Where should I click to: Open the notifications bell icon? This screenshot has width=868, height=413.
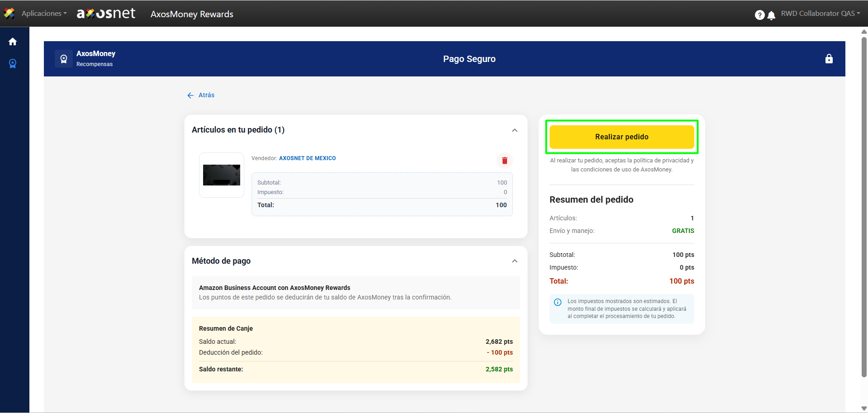click(772, 15)
